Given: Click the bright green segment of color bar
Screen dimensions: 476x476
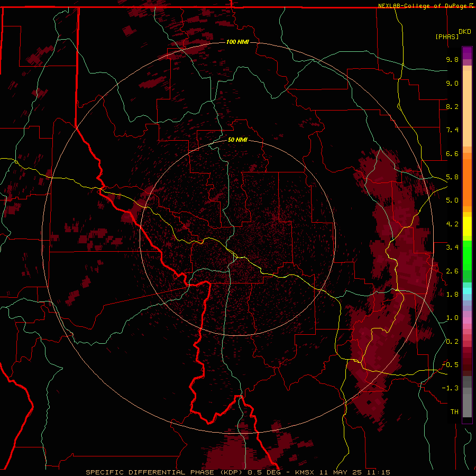Looking at the screenshot, I should point(467,255).
